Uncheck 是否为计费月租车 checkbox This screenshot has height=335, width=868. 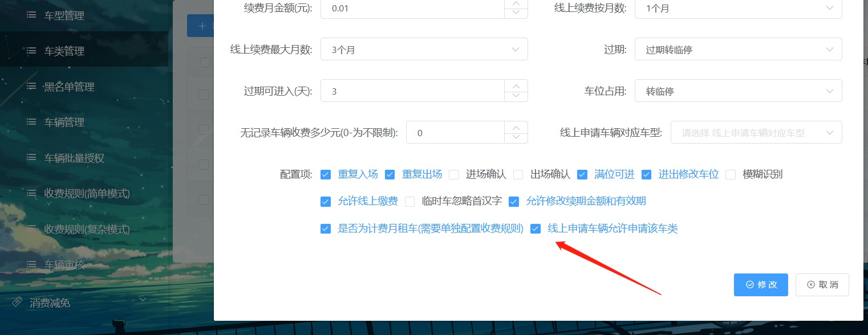tap(326, 228)
